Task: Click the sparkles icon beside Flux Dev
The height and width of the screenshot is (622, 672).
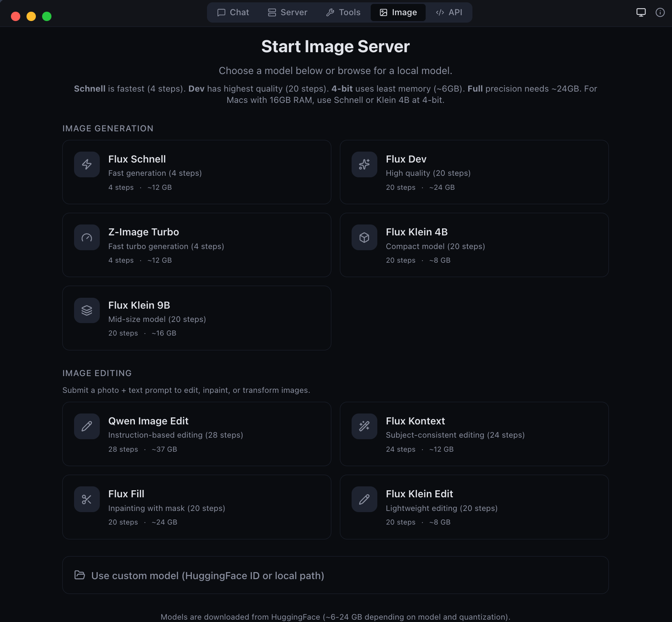Action: tap(364, 164)
